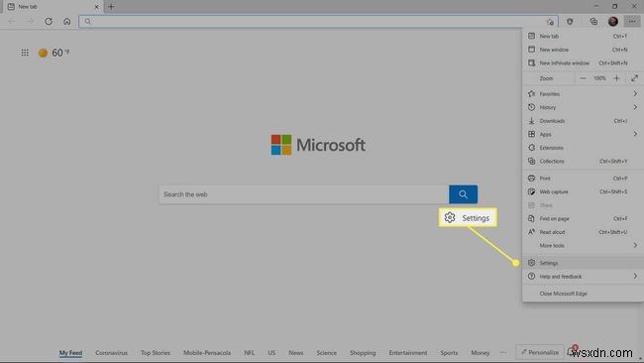
Task: Open Collections menu entry
Action: (x=583, y=162)
